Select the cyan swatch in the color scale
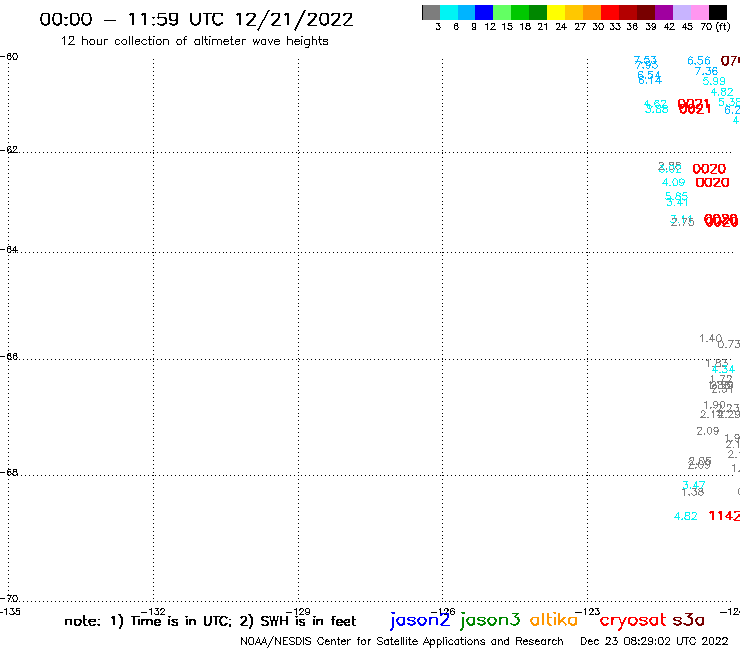This screenshot has width=740, height=650. pos(449,12)
